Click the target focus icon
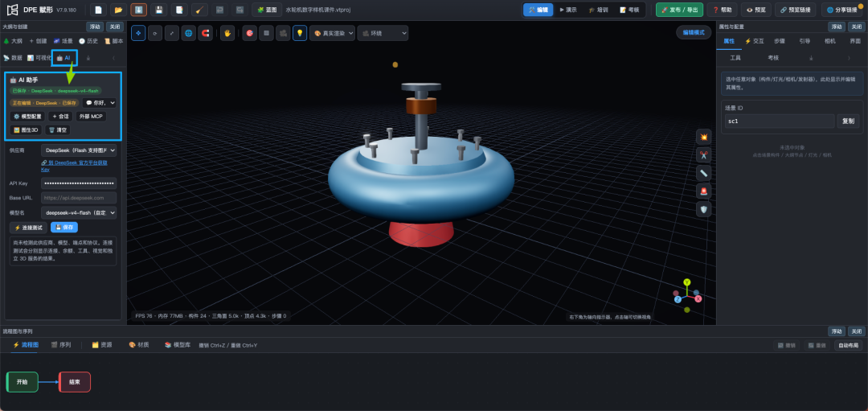Image resolution: width=868 pixels, height=411 pixels. tap(250, 33)
